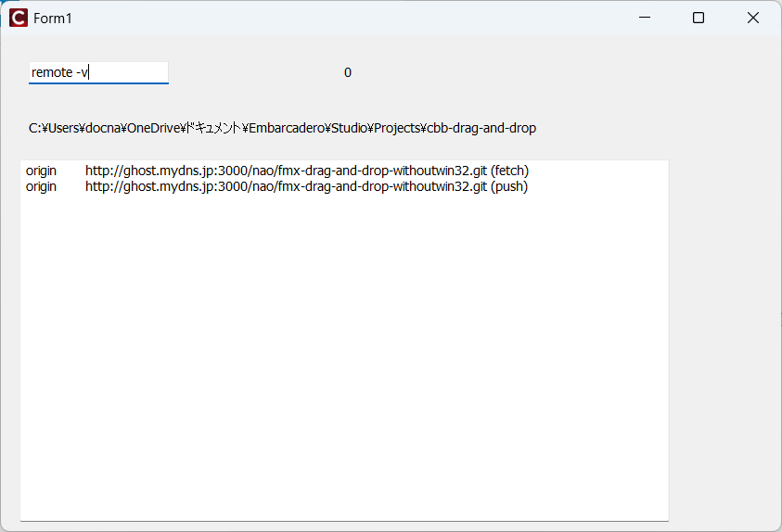
Task: Close the Form1 window
Action: pyautogui.click(x=752, y=18)
